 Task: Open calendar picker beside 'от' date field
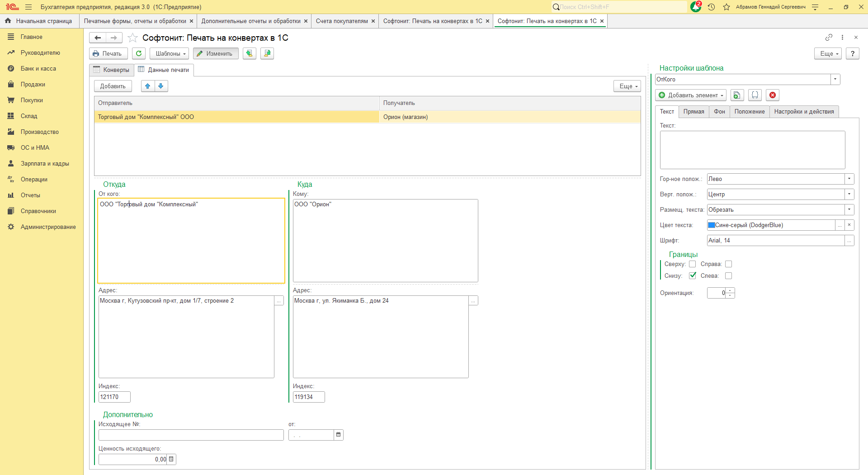pyautogui.click(x=338, y=435)
